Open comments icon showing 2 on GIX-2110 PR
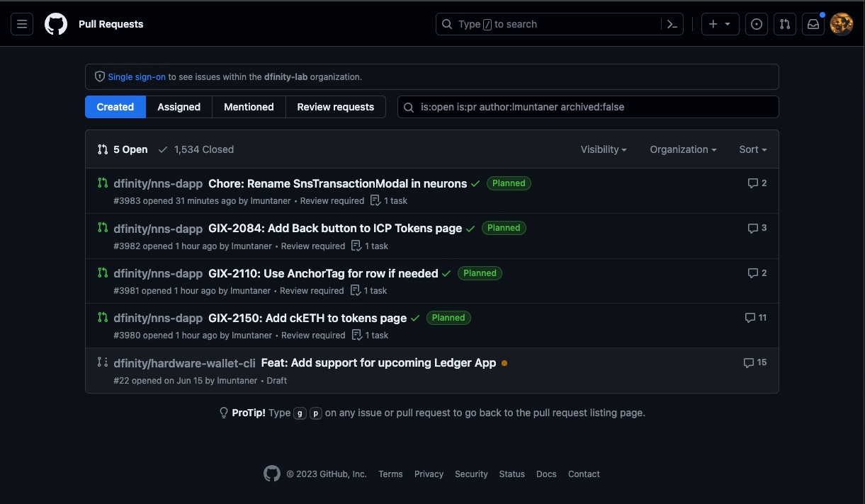 coord(757,273)
